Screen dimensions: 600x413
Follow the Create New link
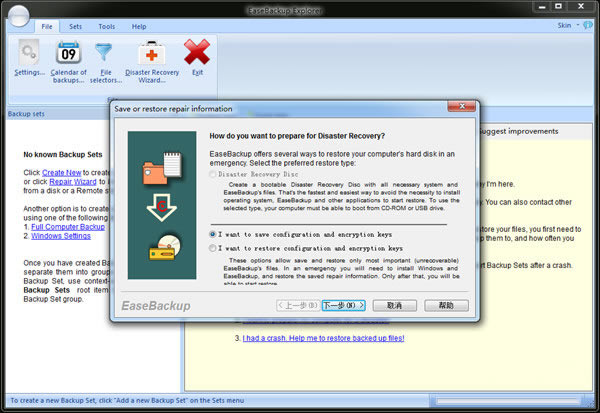click(61, 173)
